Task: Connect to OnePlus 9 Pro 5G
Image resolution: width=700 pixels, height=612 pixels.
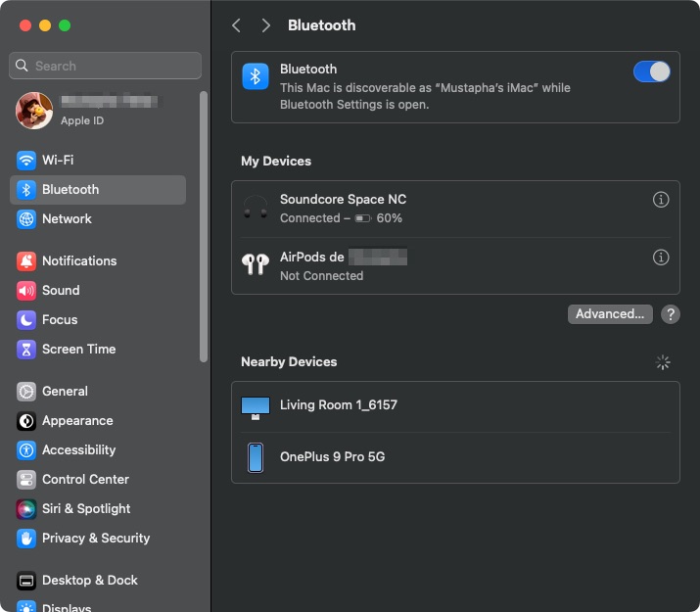Action: click(455, 457)
